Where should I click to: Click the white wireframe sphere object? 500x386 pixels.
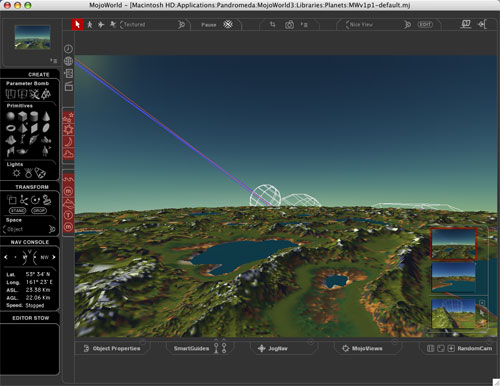265,195
